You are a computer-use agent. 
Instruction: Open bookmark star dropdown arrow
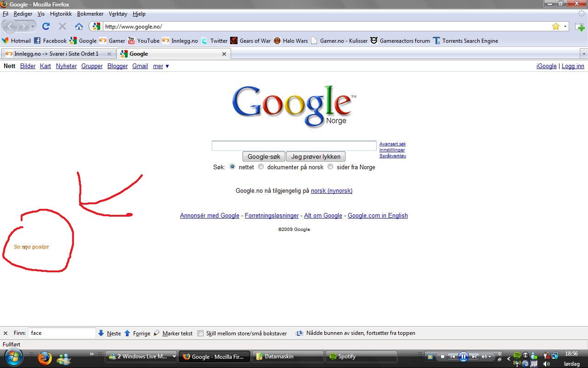[x=565, y=26]
